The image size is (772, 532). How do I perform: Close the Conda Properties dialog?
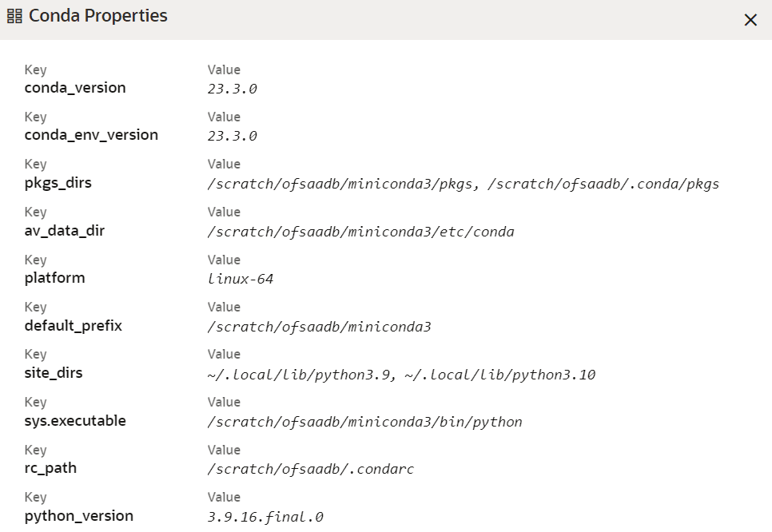[750, 20]
